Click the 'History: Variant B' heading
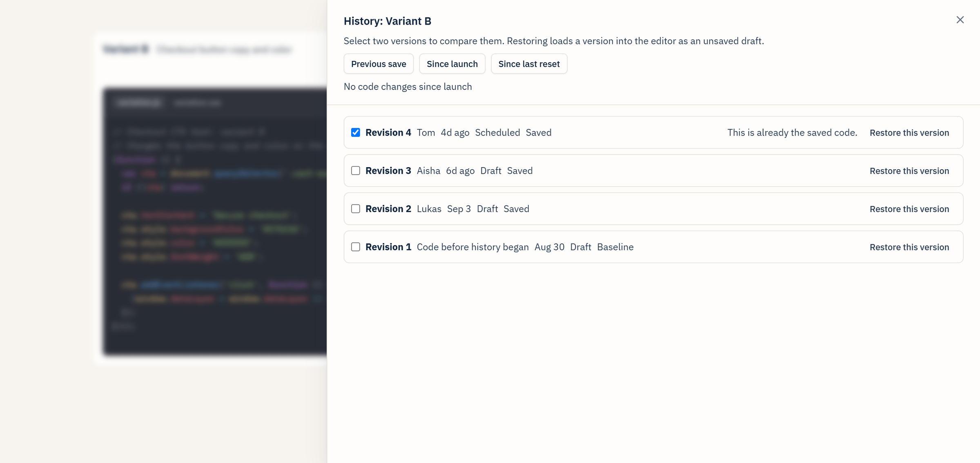Image resolution: width=980 pixels, height=463 pixels. [387, 21]
